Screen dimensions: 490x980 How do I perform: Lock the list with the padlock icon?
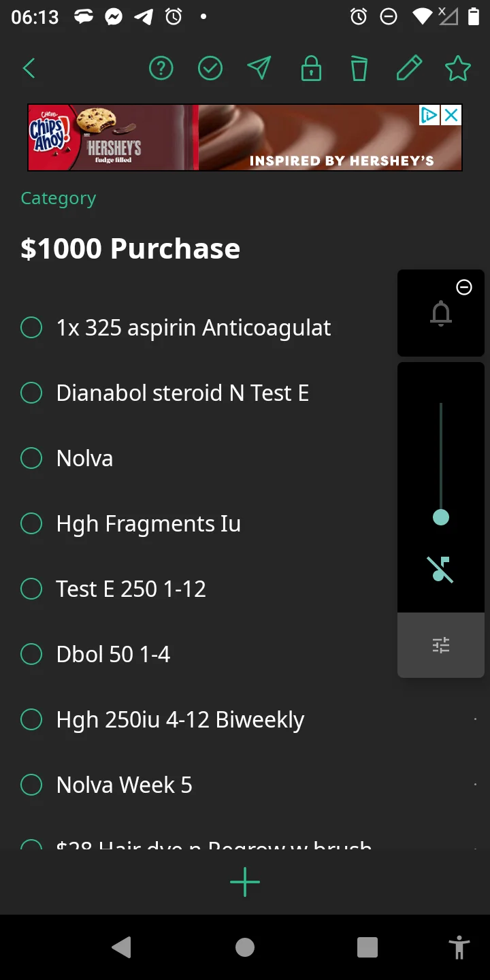point(311,68)
